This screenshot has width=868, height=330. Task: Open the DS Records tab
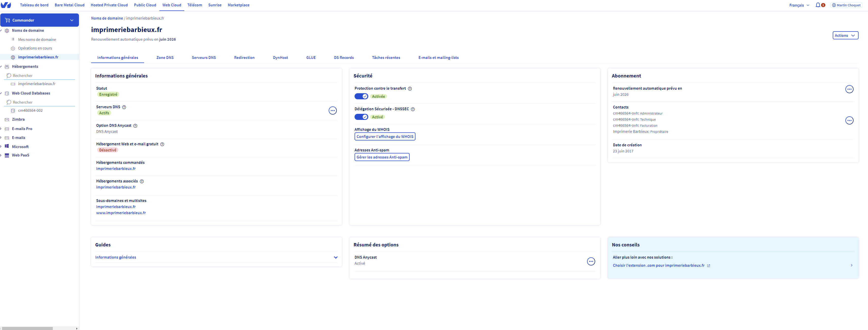pyautogui.click(x=344, y=58)
